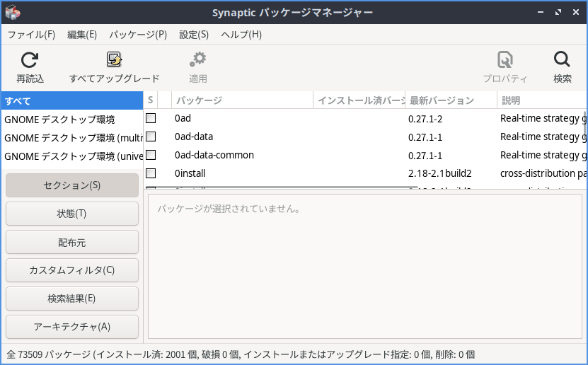The width and height of the screenshot is (588, 365).
Task: Mark the 0ad-data package checkbox
Action: 151,137
